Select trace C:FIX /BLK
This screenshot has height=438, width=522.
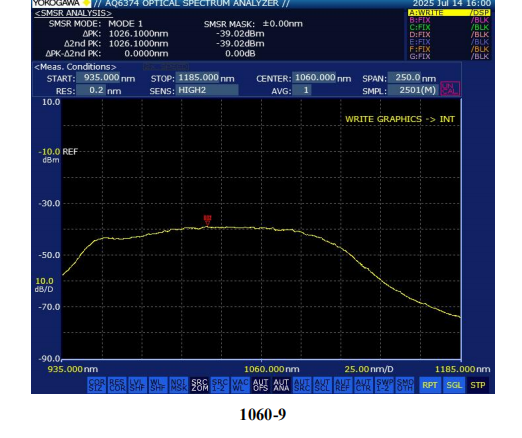tap(449, 27)
